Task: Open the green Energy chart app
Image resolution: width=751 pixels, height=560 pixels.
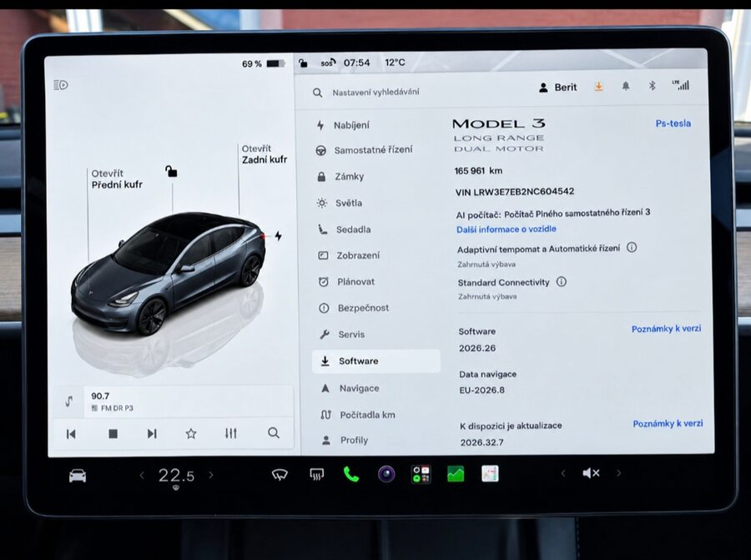Action: pos(456,474)
